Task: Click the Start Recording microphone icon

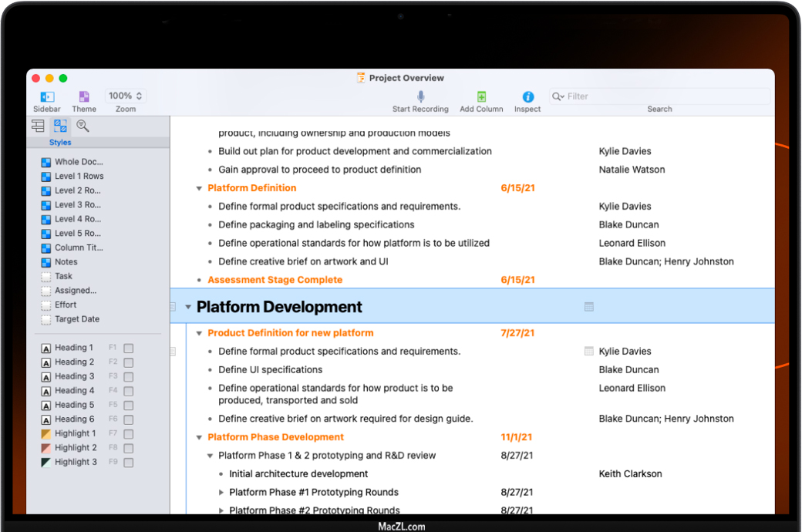Action: point(420,96)
